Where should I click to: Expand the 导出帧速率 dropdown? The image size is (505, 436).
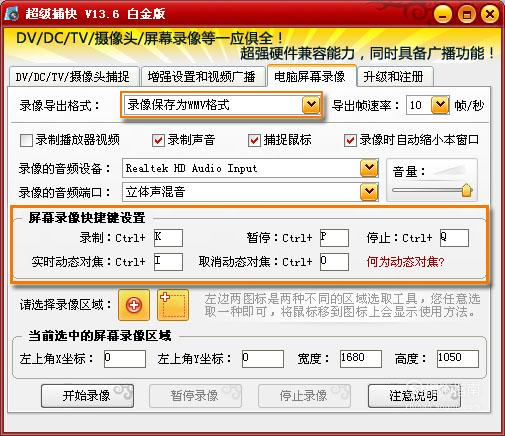click(x=440, y=105)
